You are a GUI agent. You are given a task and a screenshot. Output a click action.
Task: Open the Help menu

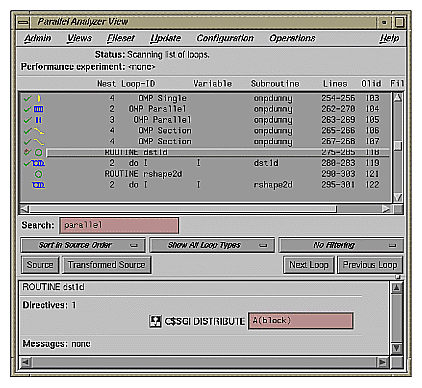coord(389,38)
